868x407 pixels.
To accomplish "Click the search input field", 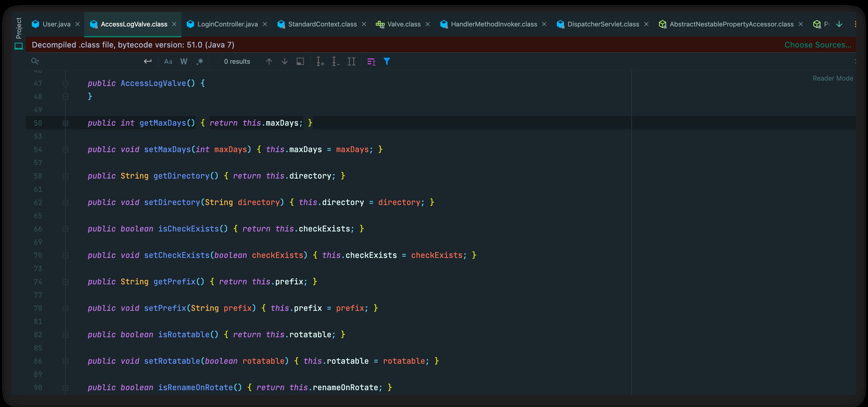I will tap(91, 61).
